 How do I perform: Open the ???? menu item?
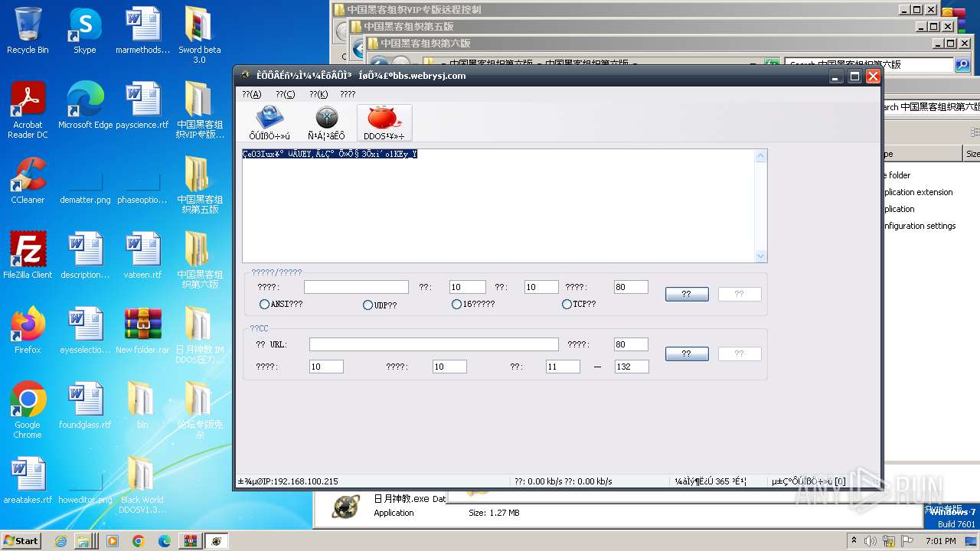348,94
